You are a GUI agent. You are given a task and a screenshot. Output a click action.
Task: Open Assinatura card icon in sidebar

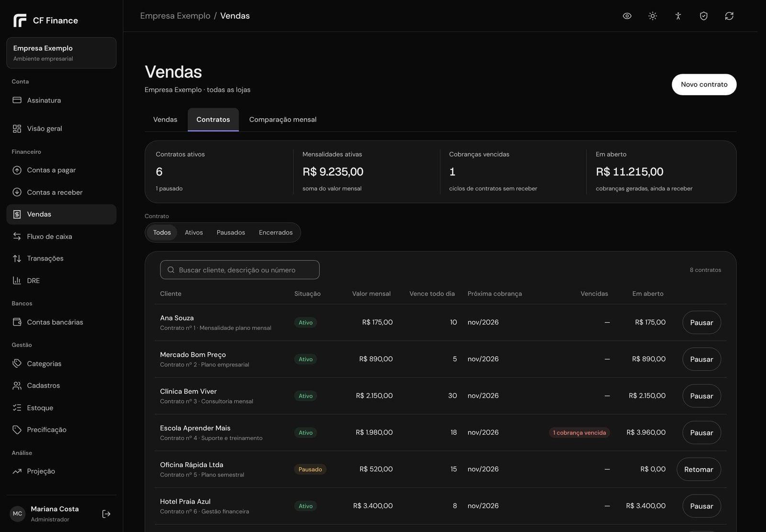point(17,100)
